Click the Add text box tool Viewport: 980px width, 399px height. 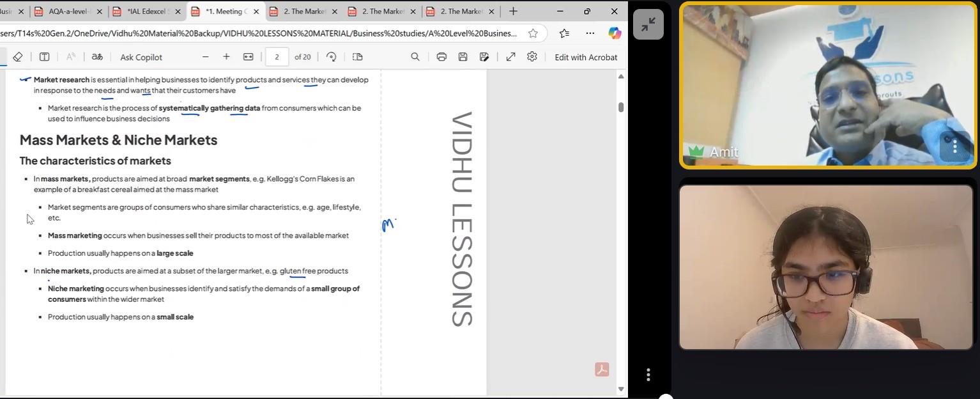[x=45, y=57]
